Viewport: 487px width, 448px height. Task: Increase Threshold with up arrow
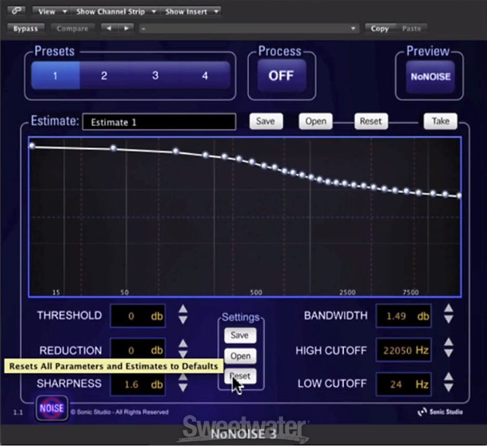(183, 309)
